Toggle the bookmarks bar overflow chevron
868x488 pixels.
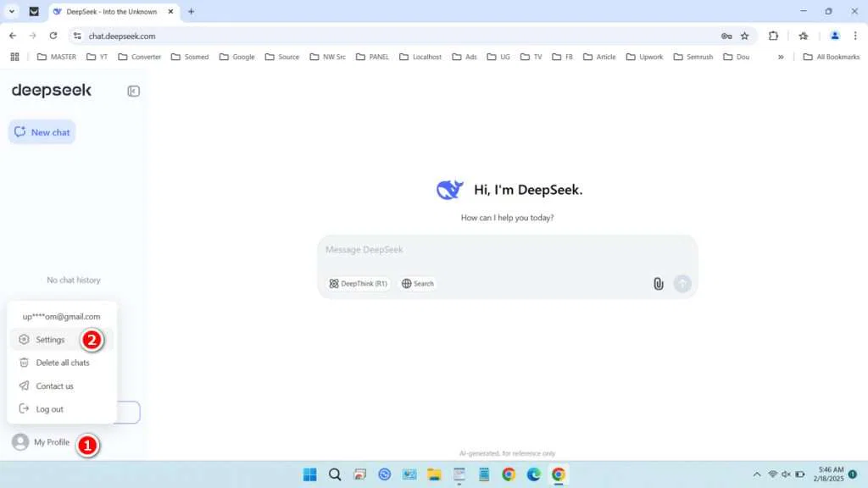pyautogui.click(x=781, y=57)
